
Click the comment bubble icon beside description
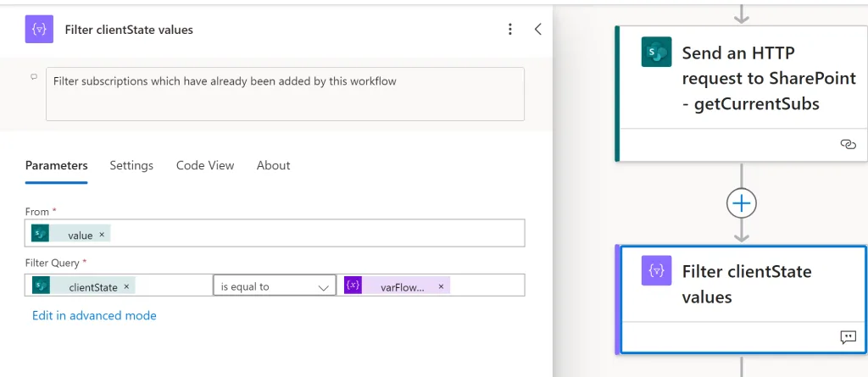(34, 77)
